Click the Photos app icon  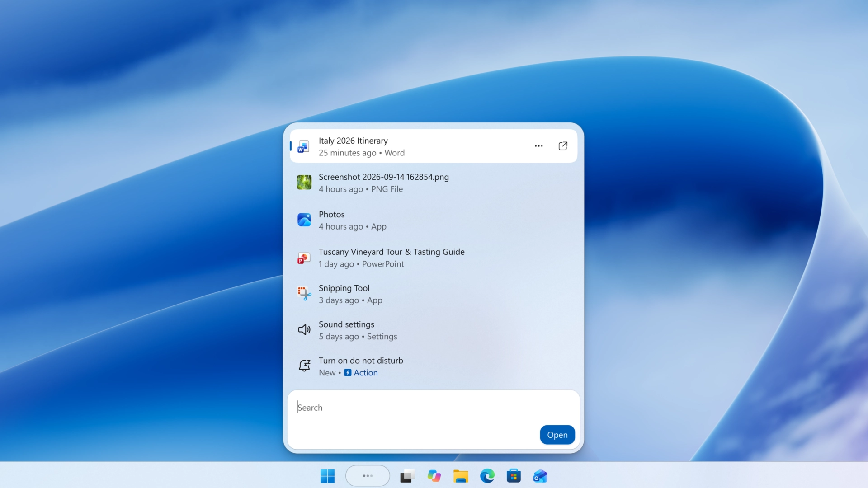pos(304,220)
